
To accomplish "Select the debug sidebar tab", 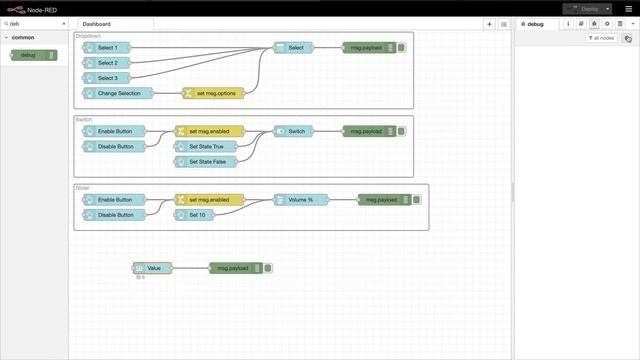I will pos(538,24).
